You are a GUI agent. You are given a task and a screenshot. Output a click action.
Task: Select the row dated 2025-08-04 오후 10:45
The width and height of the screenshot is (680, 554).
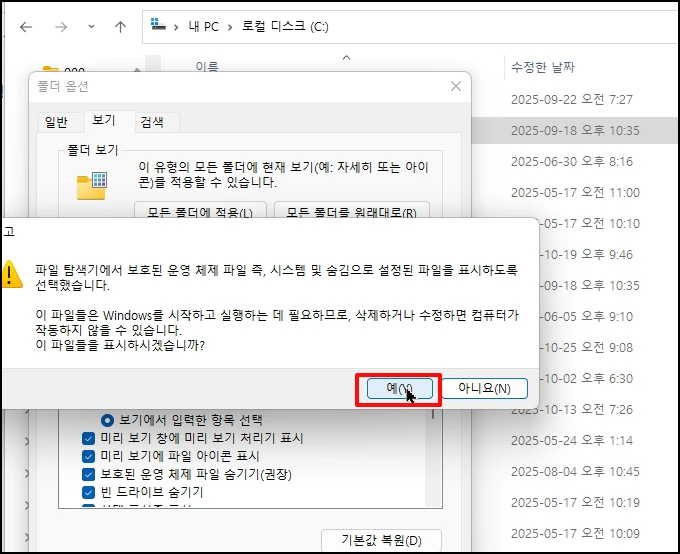pyautogui.click(x=575, y=472)
